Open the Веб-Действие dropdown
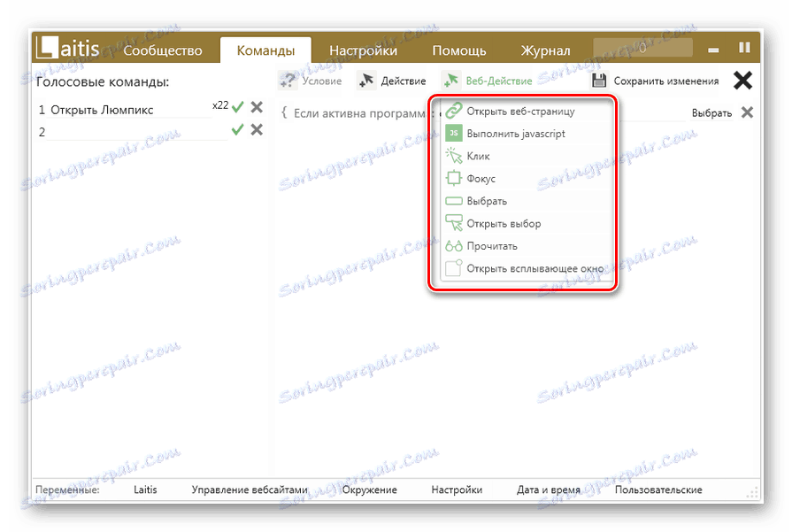Viewport: 792px width, 532px height. (x=487, y=81)
